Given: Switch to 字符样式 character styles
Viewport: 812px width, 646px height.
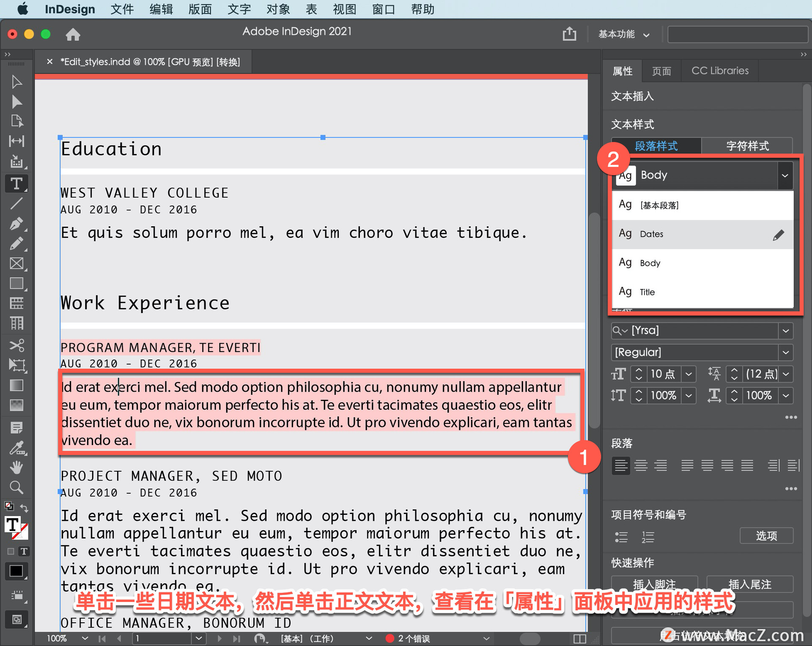Looking at the screenshot, I should point(747,146).
